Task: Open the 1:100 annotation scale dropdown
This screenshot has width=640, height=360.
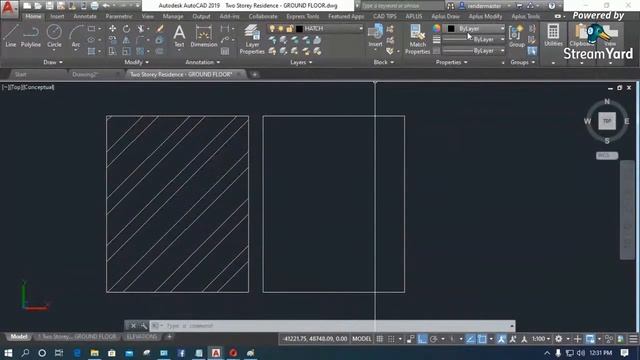Action: pos(541,339)
